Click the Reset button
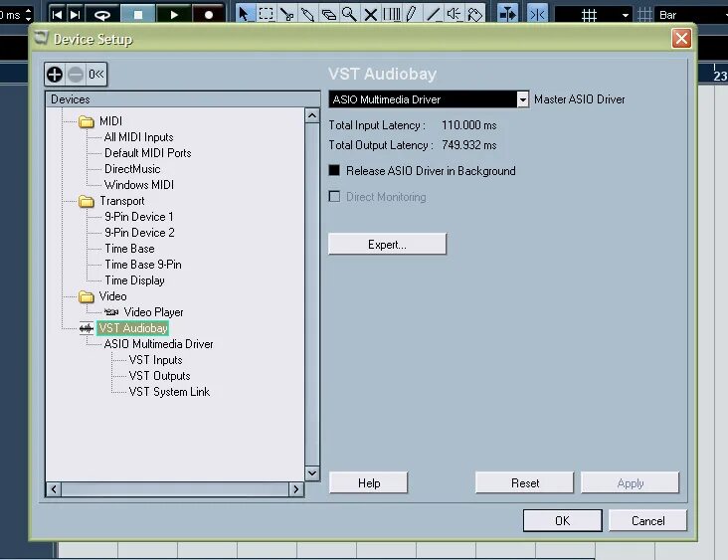The width and height of the screenshot is (728, 560). (x=525, y=483)
